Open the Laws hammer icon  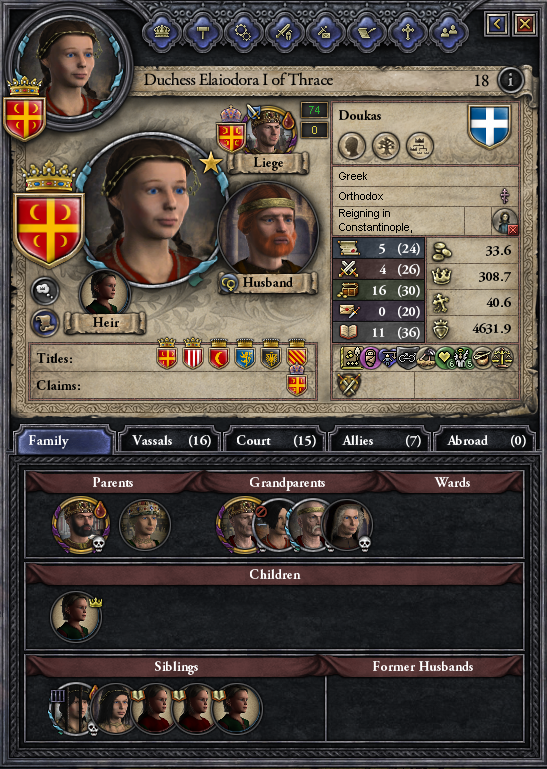(x=202, y=31)
